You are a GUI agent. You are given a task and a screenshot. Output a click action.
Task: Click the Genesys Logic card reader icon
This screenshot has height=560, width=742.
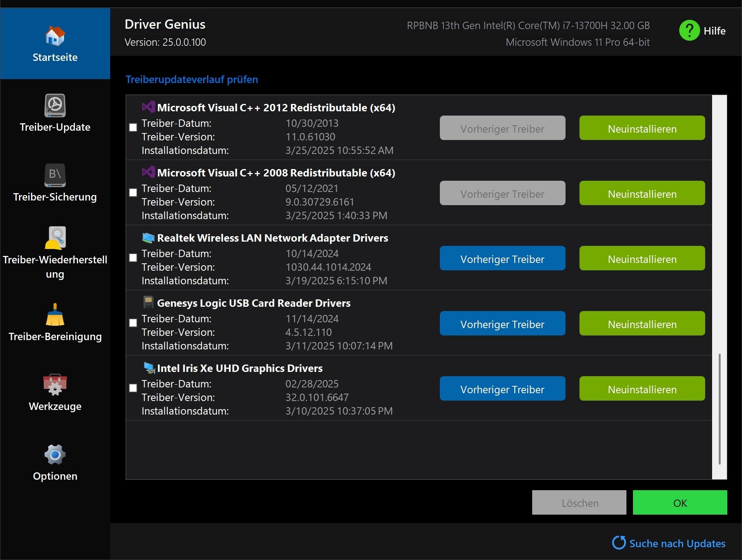pyautogui.click(x=148, y=302)
